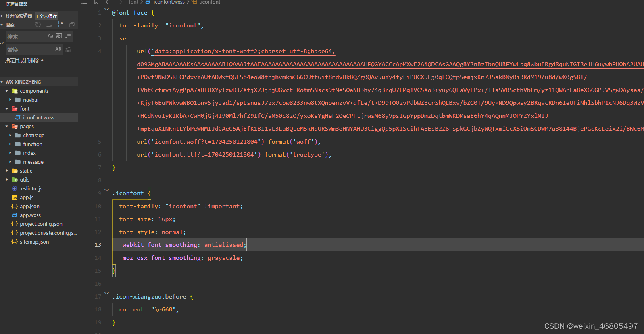The width and height of the screenshot is (644, 334).
Task: Click the iconfont.wxss breadcrumb segment
Action: point(169,2)
